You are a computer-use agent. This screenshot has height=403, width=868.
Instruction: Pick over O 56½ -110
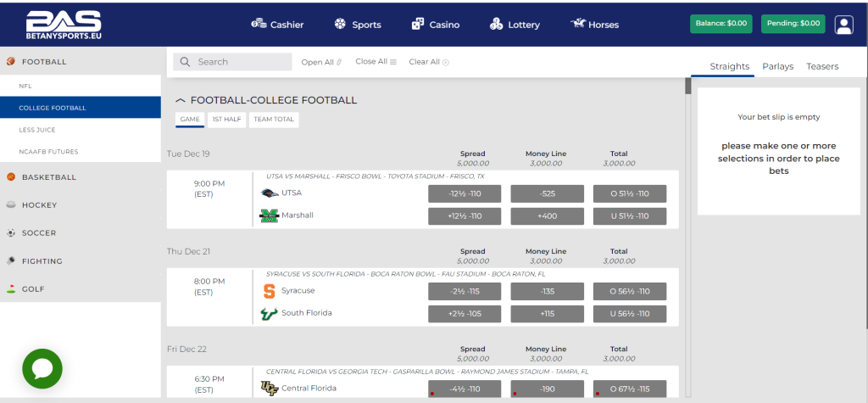pos(630,291)
